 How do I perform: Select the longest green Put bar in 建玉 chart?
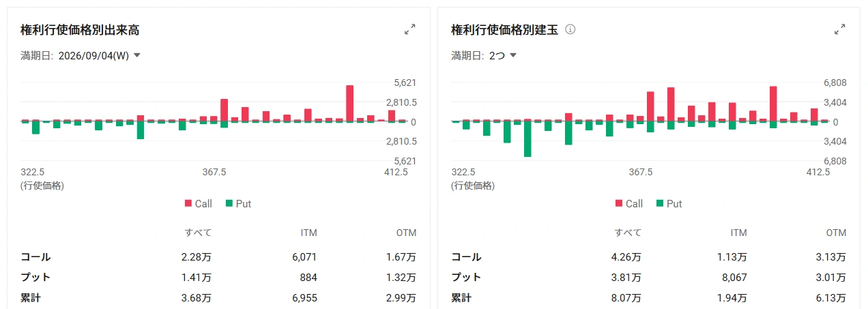click(527, 139)
